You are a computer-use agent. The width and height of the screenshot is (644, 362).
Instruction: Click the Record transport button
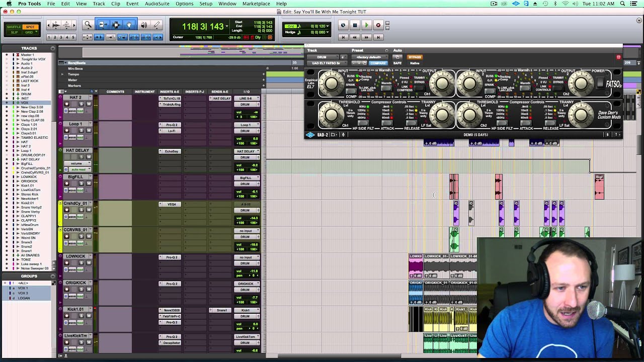coord(378,25)
